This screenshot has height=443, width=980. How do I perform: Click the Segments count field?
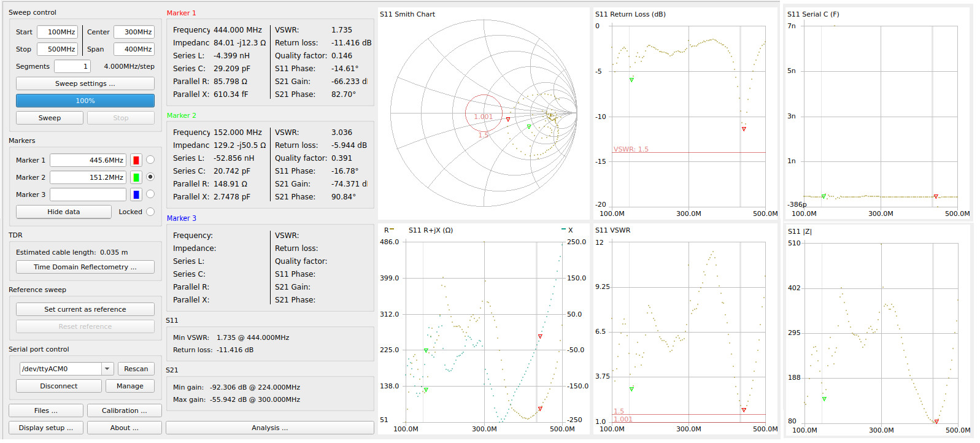72,66
